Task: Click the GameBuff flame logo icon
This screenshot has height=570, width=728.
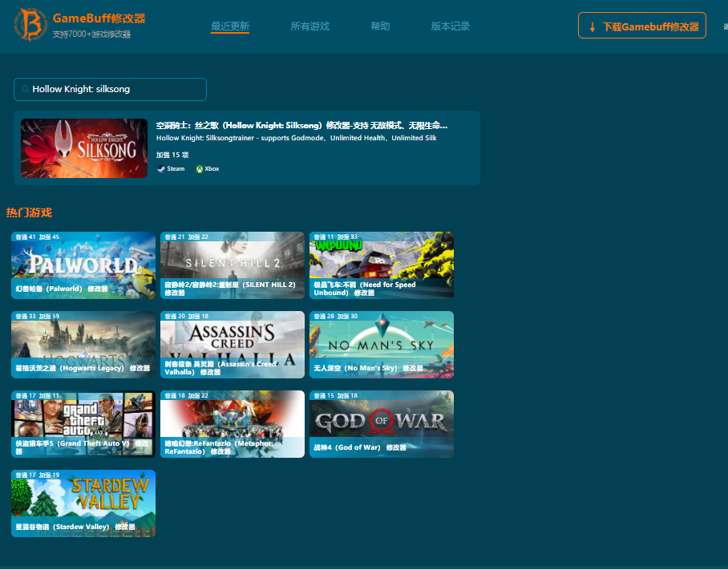Action: coord(30,24)
